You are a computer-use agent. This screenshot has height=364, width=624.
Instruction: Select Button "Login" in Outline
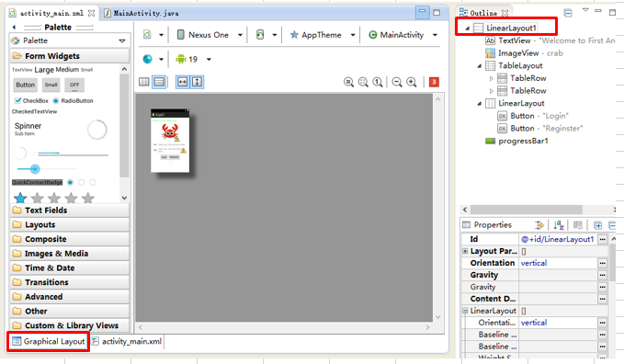tap(532, 116)
